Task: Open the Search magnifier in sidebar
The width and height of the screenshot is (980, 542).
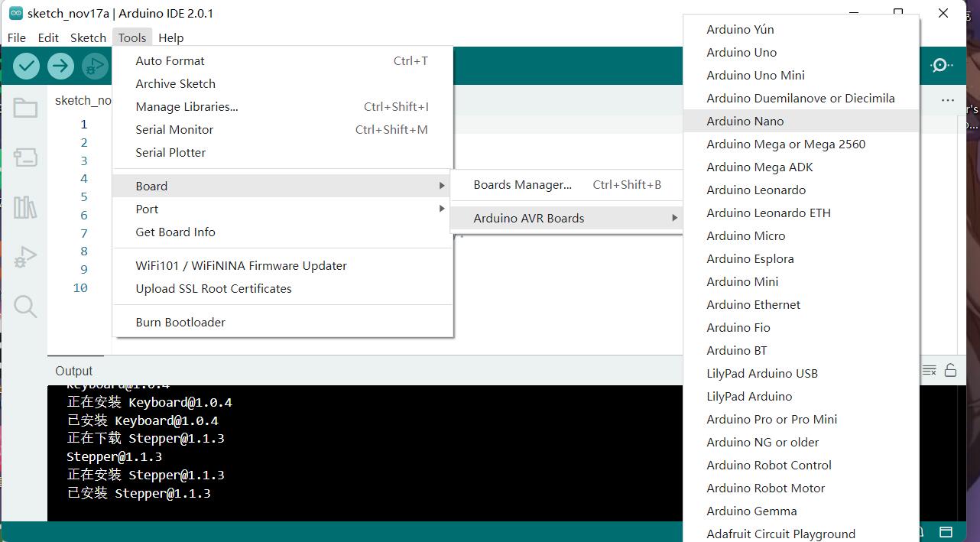Action: (x=25, y=307)
